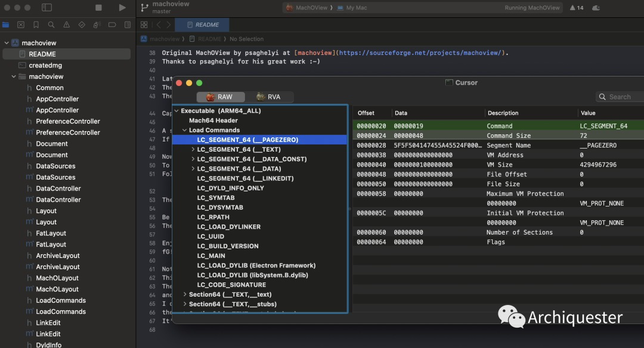Expand LC_SEGMENT_64 (__DATA_CONST) node
Image resolution: width=644 pixels, height=348 pixels.
tap(193, 159)
